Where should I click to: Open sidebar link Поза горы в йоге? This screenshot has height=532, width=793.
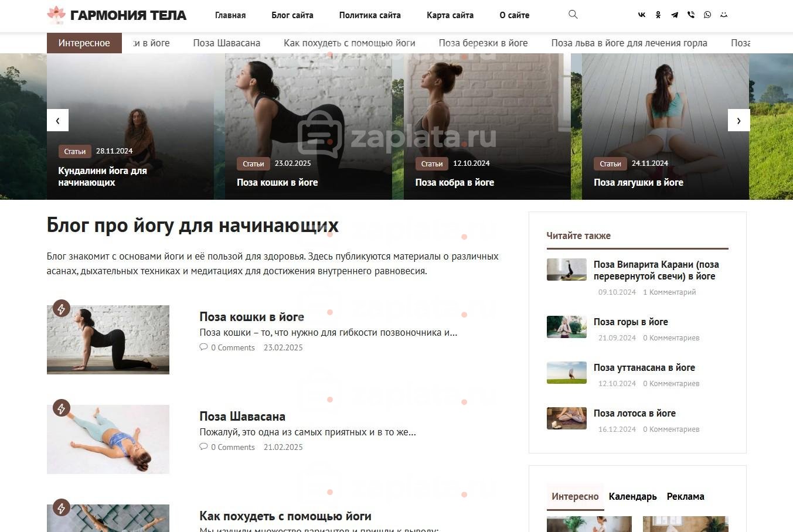[631, 322]
